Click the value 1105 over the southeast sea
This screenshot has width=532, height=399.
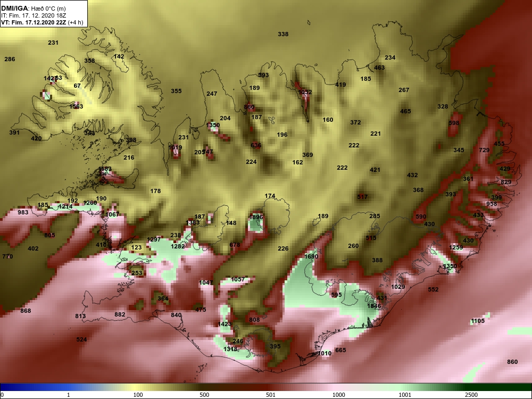pyautogui.click(x=478, y=321)
